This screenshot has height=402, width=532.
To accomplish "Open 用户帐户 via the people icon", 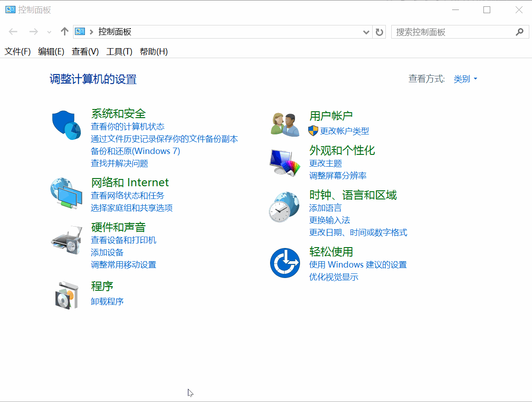I will coord(285,124).
